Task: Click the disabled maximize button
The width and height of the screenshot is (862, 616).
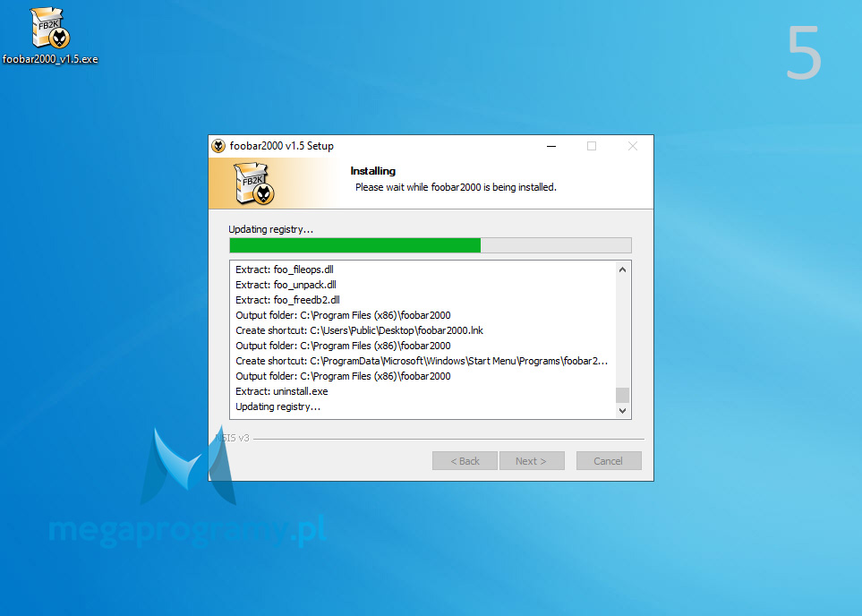Action: click(592, 146)
